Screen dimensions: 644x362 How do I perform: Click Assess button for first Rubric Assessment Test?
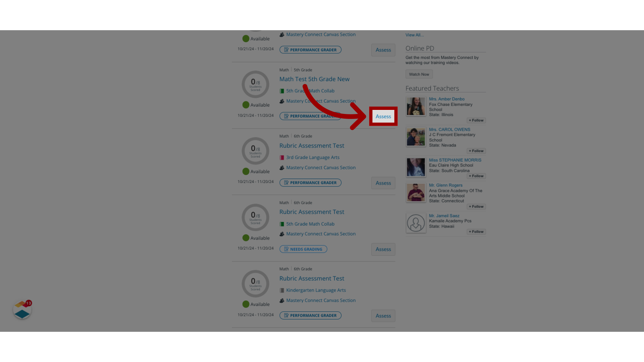pos(383,183)
